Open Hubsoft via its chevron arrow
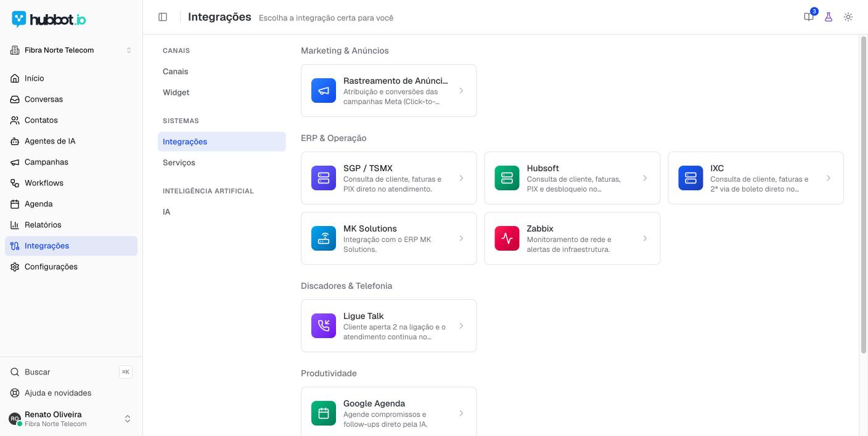The width and height of the screenshot is (868, 436). tap(645, 178)
